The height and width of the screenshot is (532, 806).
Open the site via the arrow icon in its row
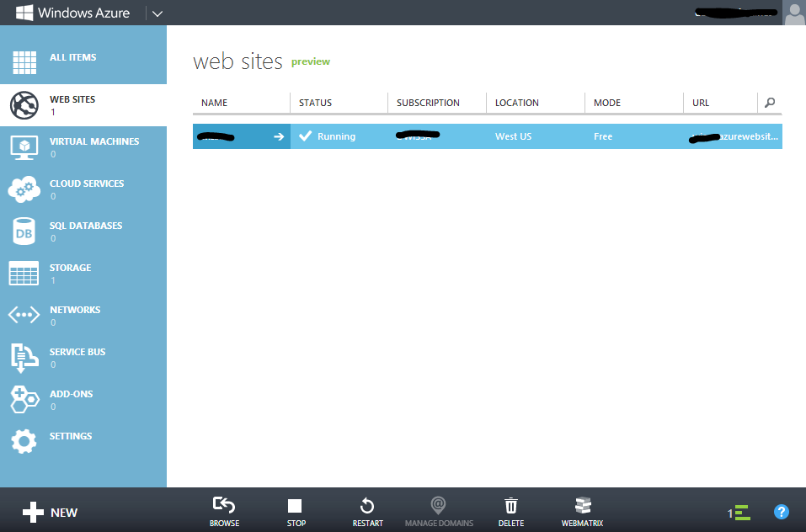(279, 136)
